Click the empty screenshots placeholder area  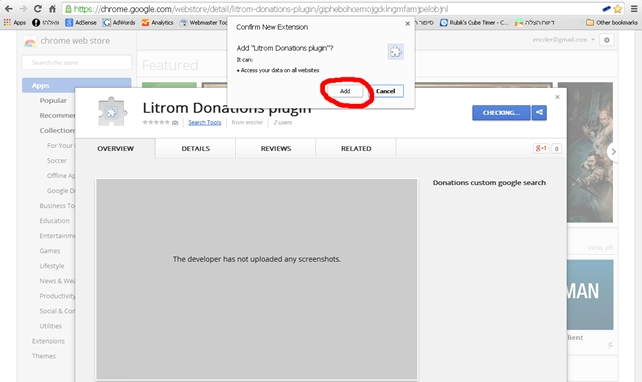(x=257, y=279)
